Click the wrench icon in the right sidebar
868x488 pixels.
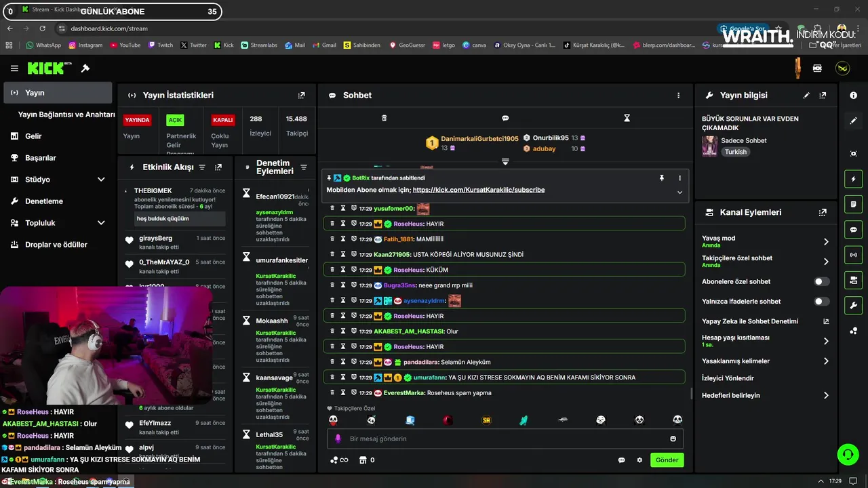(853, 306)
